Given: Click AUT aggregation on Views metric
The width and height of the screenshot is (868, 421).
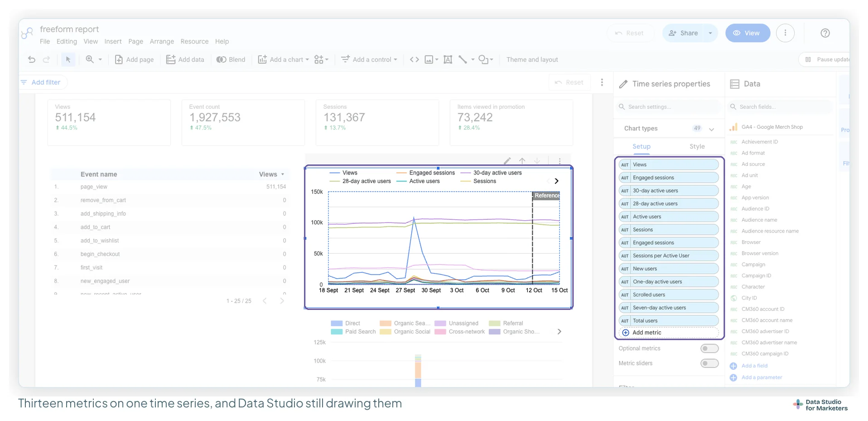Looking at the screenshot, I should [625, 165].
